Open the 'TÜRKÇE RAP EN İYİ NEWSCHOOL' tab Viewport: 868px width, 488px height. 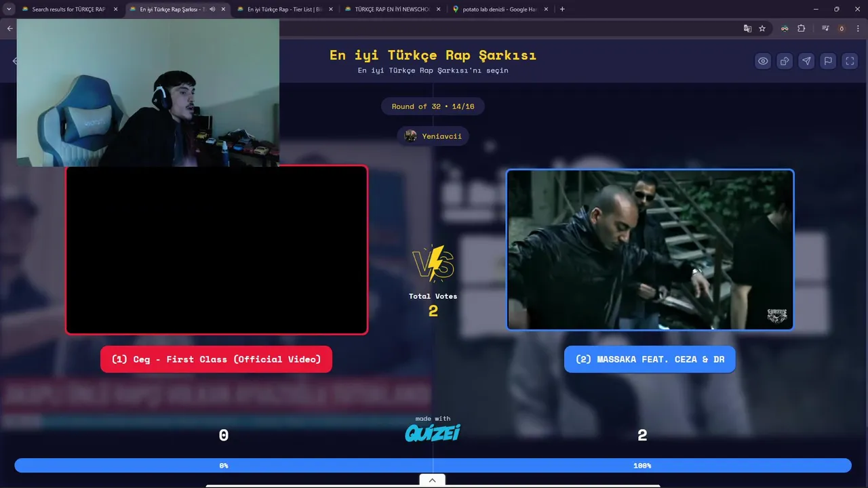coord(392,9)
